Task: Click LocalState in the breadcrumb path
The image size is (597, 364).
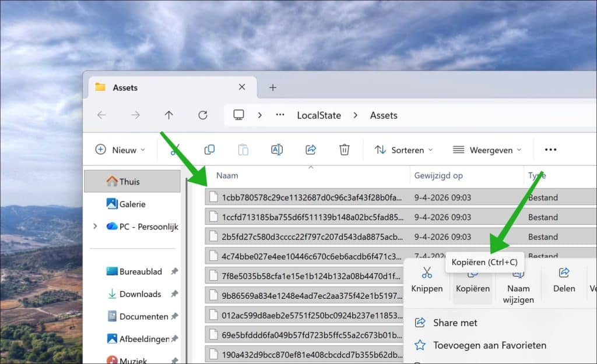Action: pos(318,115)
